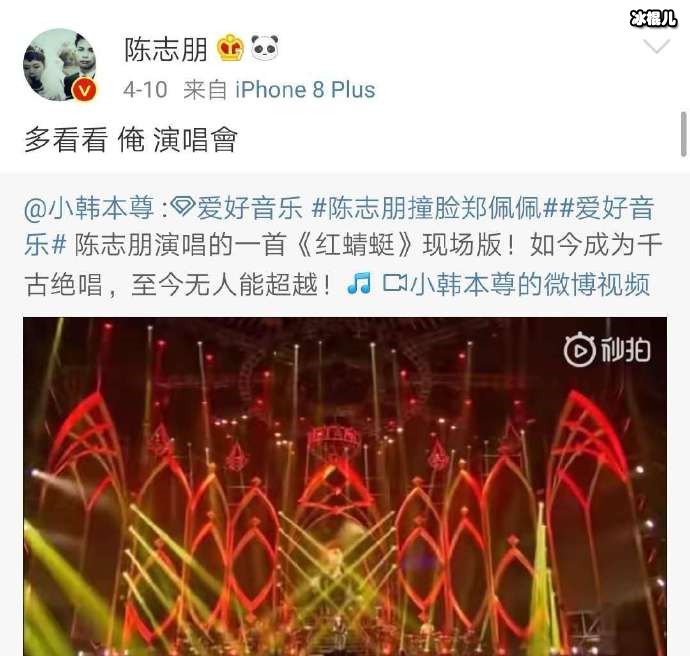690x656 pixels.
Task: Open 小韩本尊的微博视频 link
Action: pyautogui.click(x=530, y=284)
